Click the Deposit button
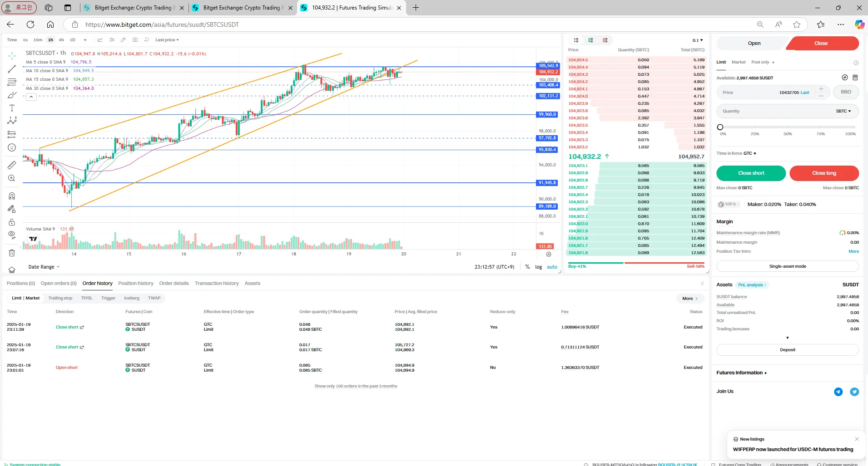The height and width of the screenshot is (466, 868). 787,350
